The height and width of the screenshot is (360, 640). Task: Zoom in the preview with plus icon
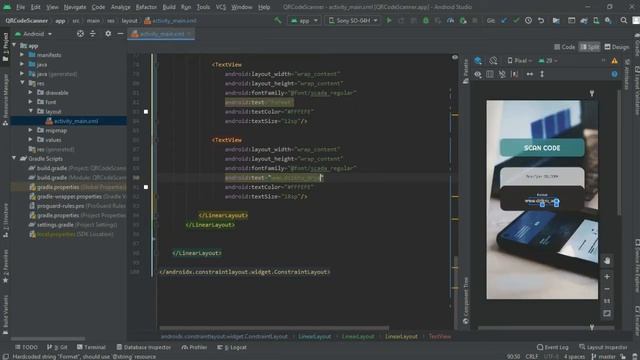click(x=607, y=277)
